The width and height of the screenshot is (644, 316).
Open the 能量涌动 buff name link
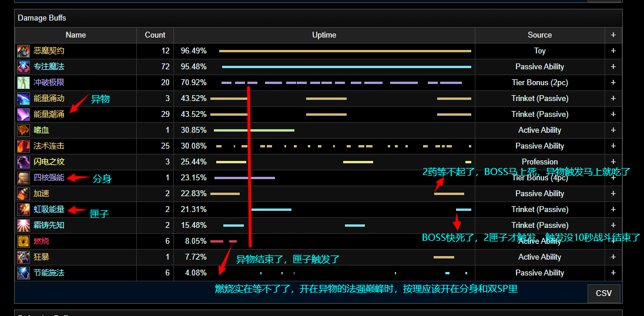pos(49,99)
